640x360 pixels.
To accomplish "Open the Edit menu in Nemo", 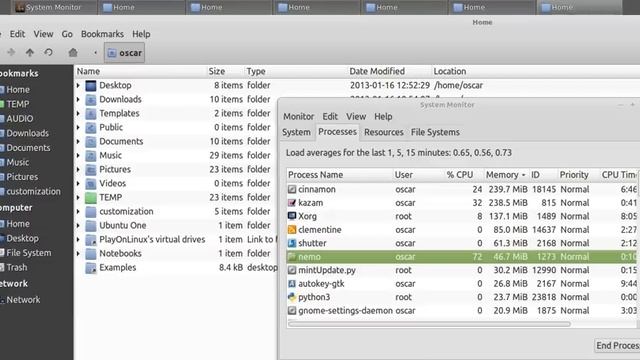I will [17, 34].
